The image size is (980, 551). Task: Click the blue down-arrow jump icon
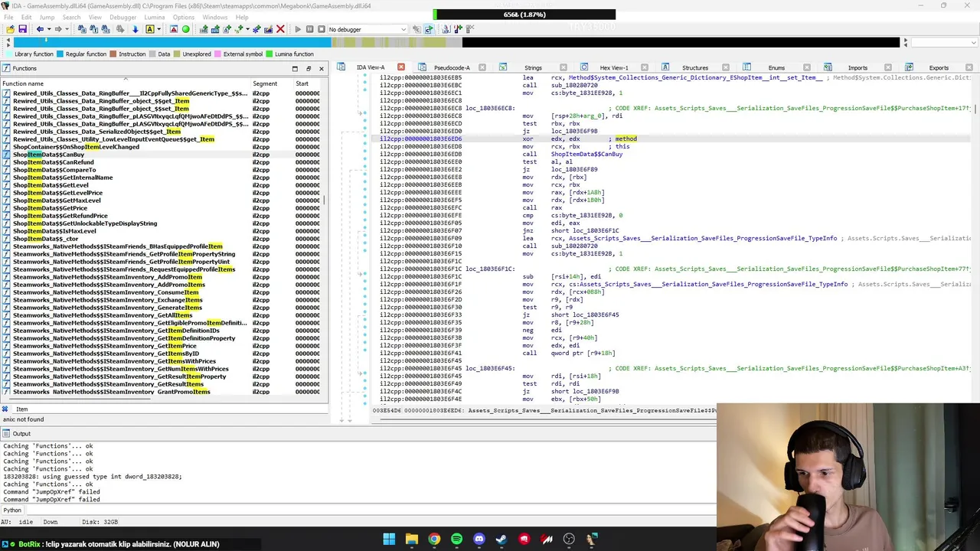135,29
